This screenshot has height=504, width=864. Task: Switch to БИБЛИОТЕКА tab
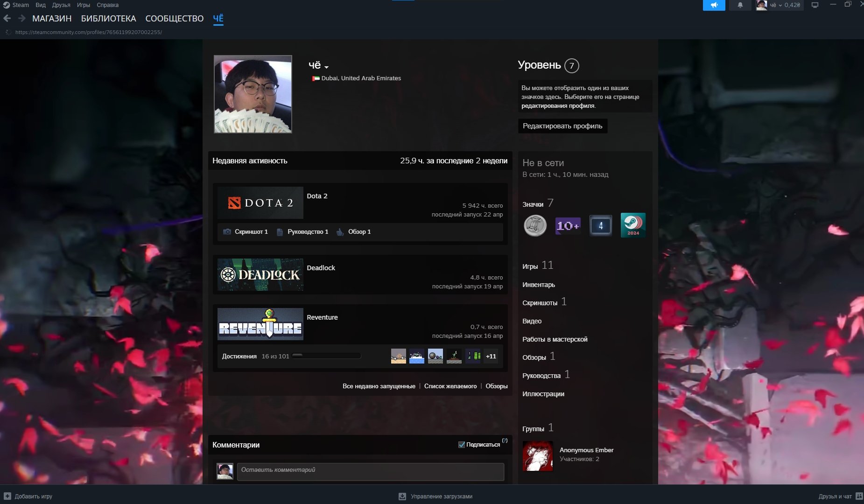coord(108,18)
